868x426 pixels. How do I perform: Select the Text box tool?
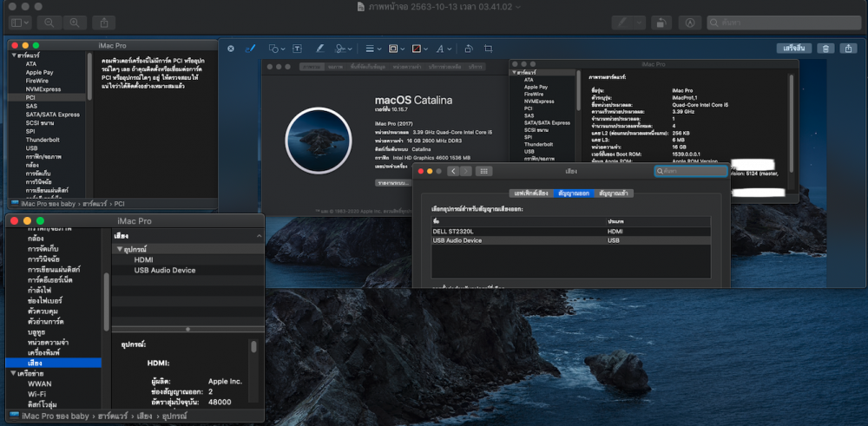[x=297, y=49]
